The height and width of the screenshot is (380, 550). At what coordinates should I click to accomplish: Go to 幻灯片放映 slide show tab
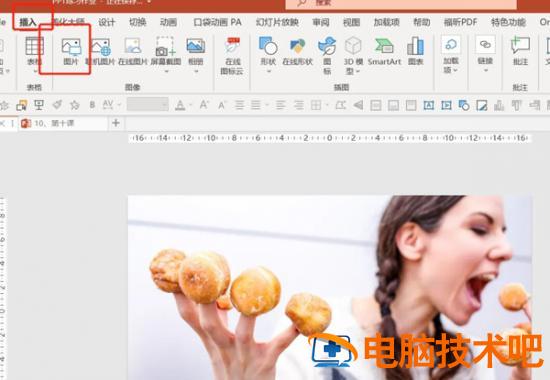point(277,22)
